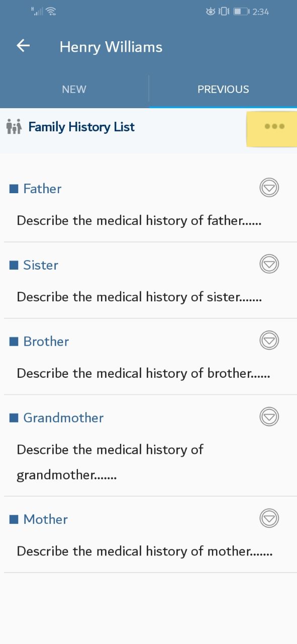The image size is (297, 644).
Task: Open the Grandmother heading link
Action: point(63,418)
